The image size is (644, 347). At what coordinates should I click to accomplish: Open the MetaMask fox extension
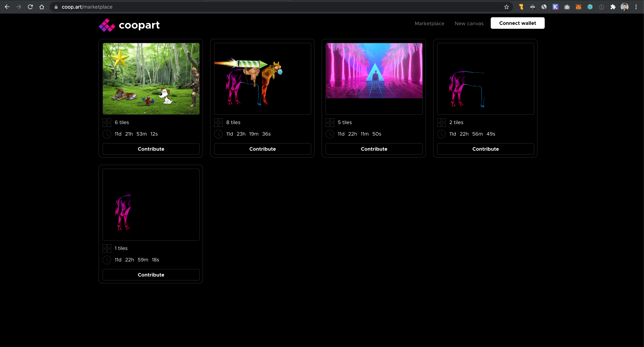pyautogui.click(x=578, y=7)
